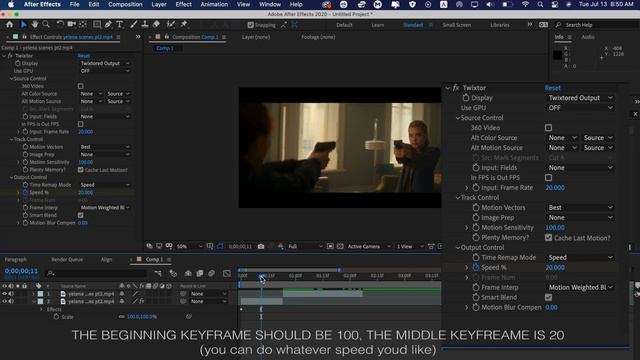Click the Frame Blending enable icon in timeline
This screenshot has width=640, height=360.
coord(200,273)
